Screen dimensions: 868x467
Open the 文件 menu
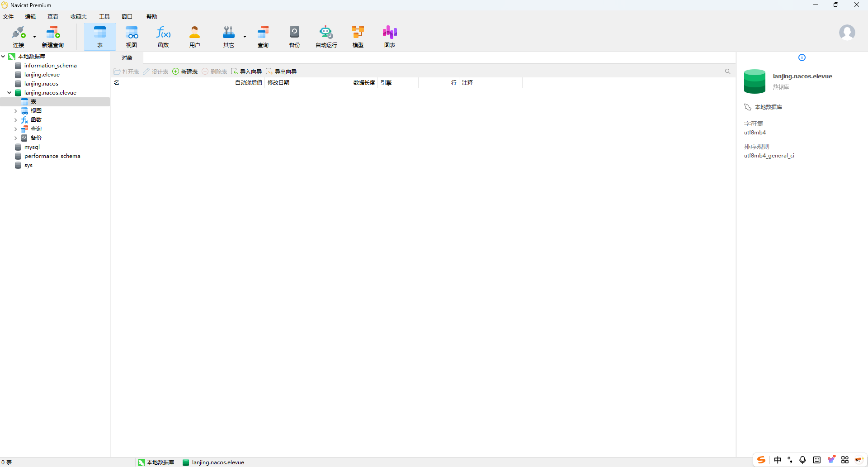point(8,17)
